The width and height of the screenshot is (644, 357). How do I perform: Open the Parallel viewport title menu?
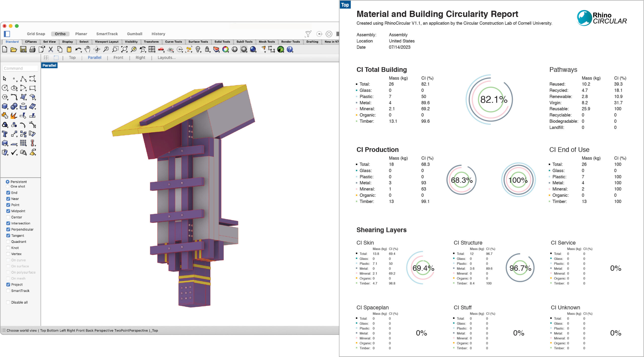click(49, 65)
